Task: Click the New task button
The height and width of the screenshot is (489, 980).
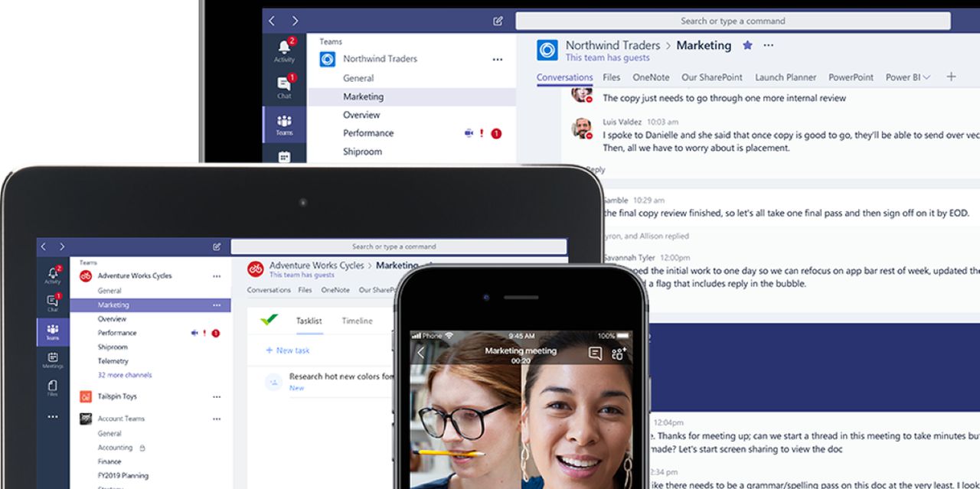Action: point(288,350)
